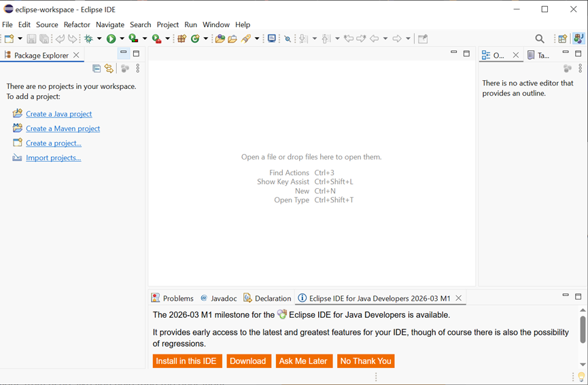
Task: Toggle Link with Editor in Package Explorer
Action: click(109, 68)
